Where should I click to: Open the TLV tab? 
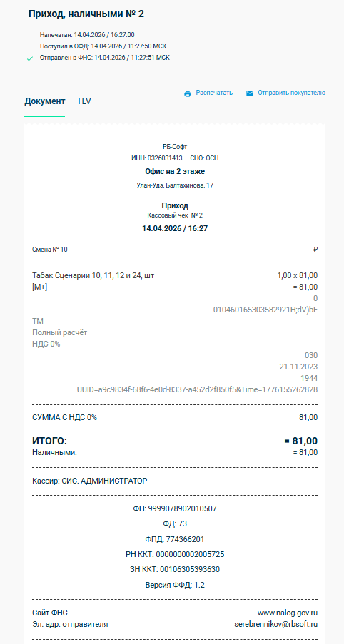(84, 101)
